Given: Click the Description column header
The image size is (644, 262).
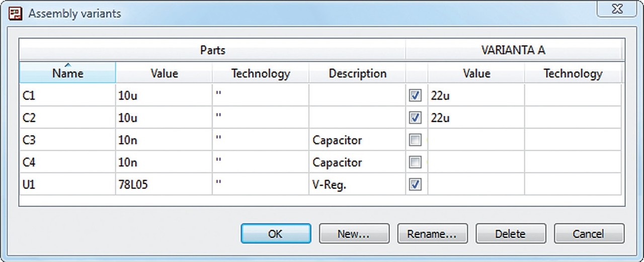Looking at the screenshot, I should [357, 74].
